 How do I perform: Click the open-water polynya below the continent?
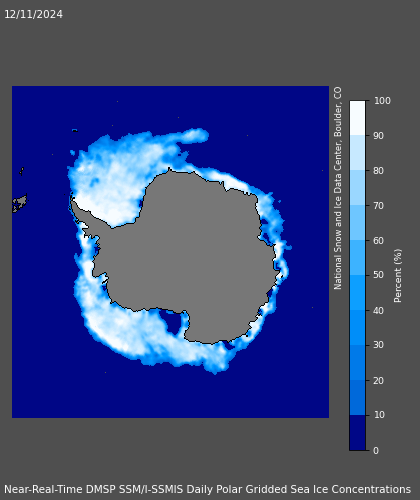tap(171, 322)
